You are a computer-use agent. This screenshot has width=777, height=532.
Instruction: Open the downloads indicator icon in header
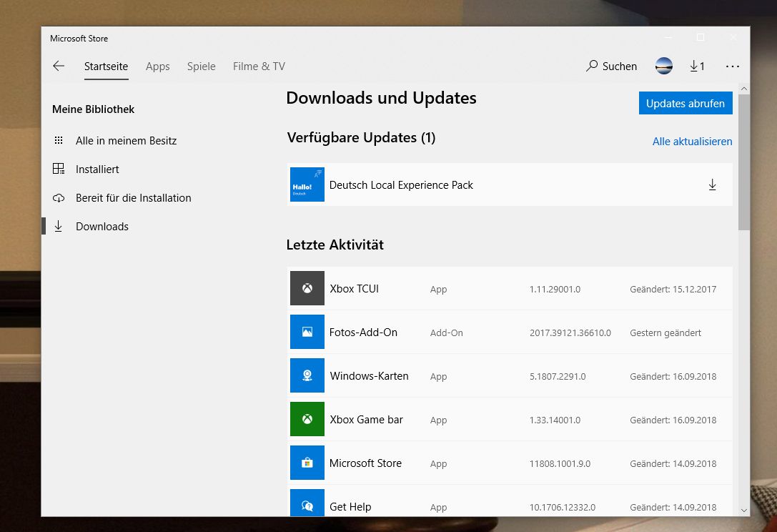(x=697, y=66)
